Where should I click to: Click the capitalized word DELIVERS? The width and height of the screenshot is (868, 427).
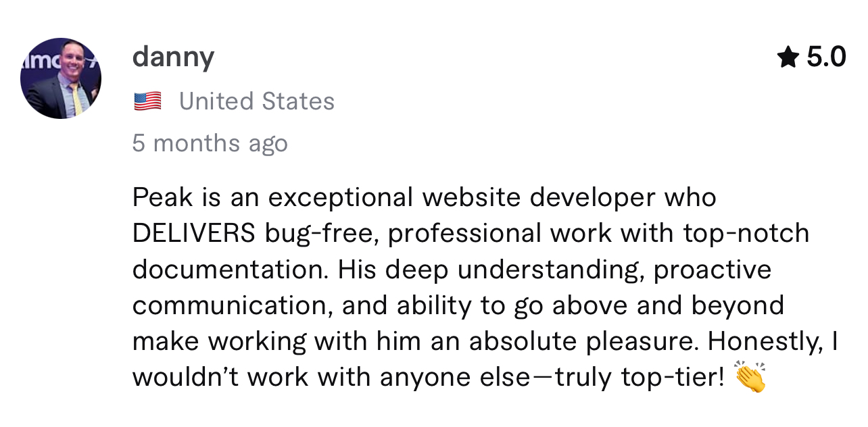coord(194,234)
